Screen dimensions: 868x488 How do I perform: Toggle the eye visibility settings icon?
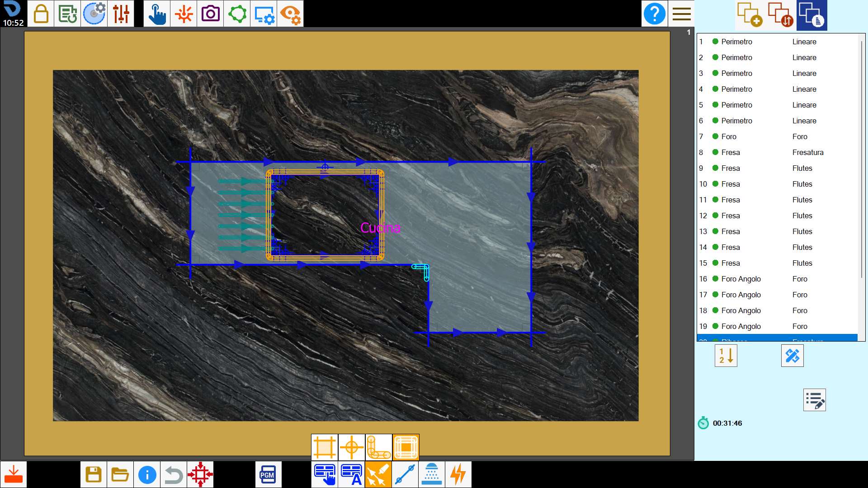pyautogui.click(x=290, y=14)
